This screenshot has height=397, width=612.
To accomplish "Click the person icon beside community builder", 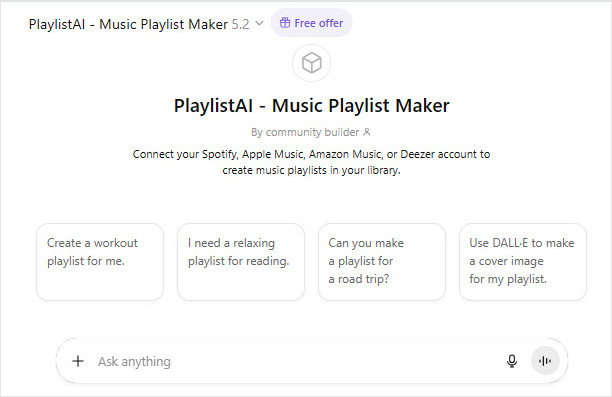I will click(366, 132).
